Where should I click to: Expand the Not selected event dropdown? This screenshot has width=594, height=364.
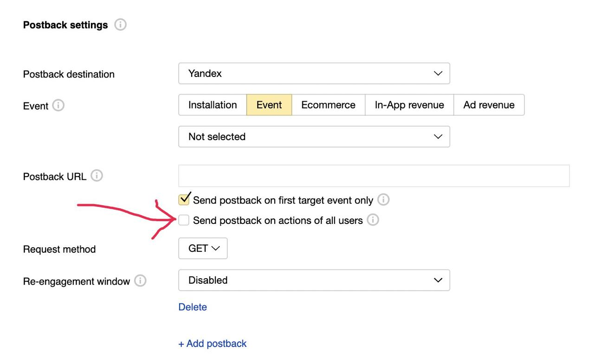tap(314, 137)
